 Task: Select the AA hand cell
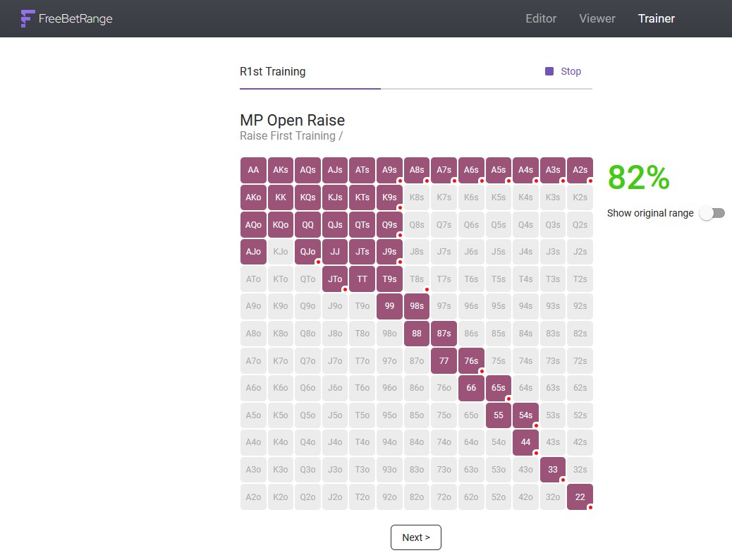click(x=253, y=169)
